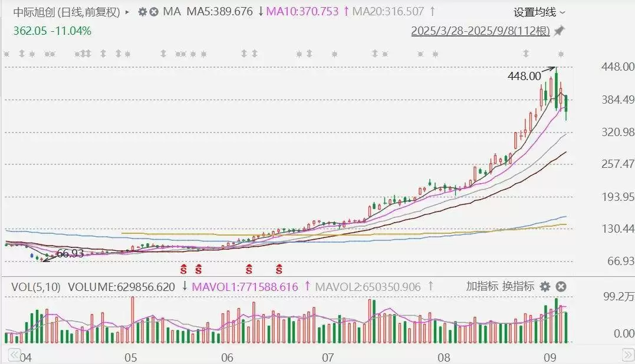Select the MA20 moving average label

point(390,12)
